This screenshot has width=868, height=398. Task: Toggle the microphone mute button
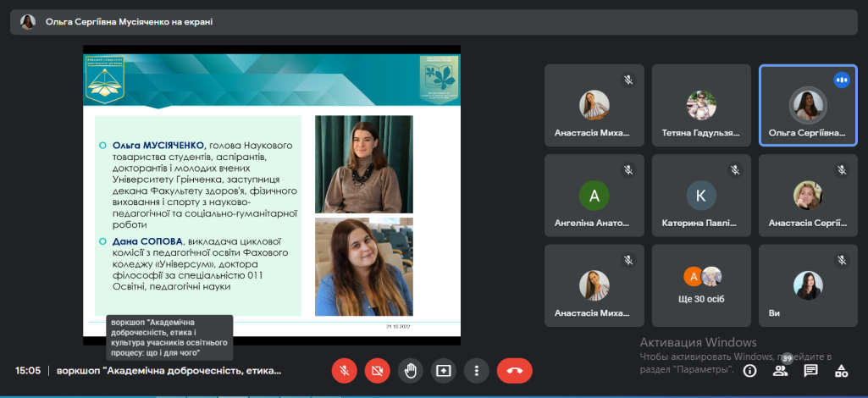click(x=344, y=370)
